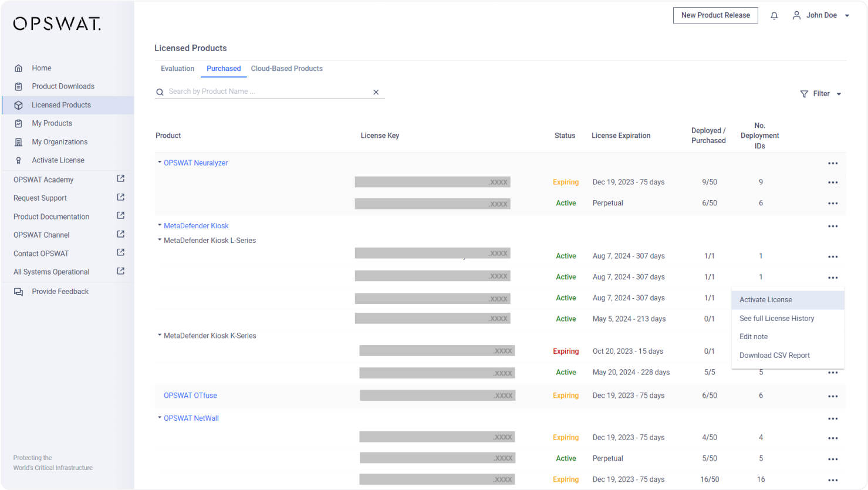
Task: Click the Product column header
Action: click(x=168, y=136)
